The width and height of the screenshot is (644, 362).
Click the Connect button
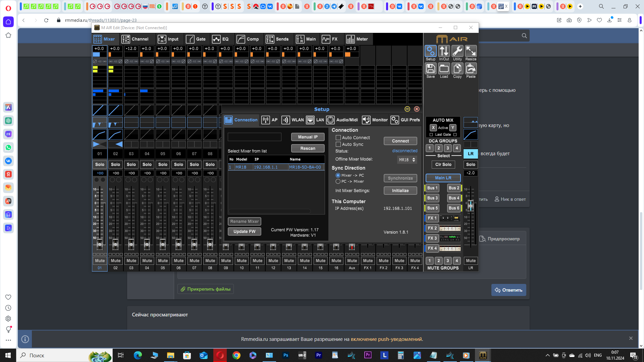[x=400, y=141]
